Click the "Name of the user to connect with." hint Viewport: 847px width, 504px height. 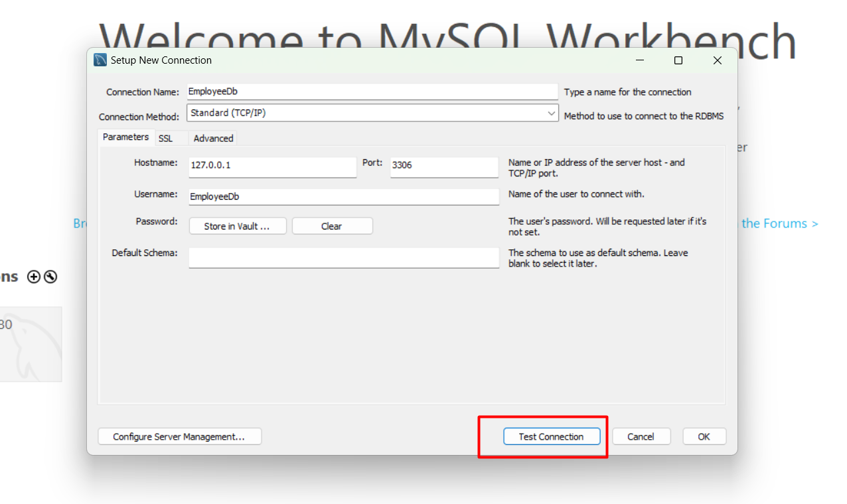pyautogui.click(x=576, y=194)
